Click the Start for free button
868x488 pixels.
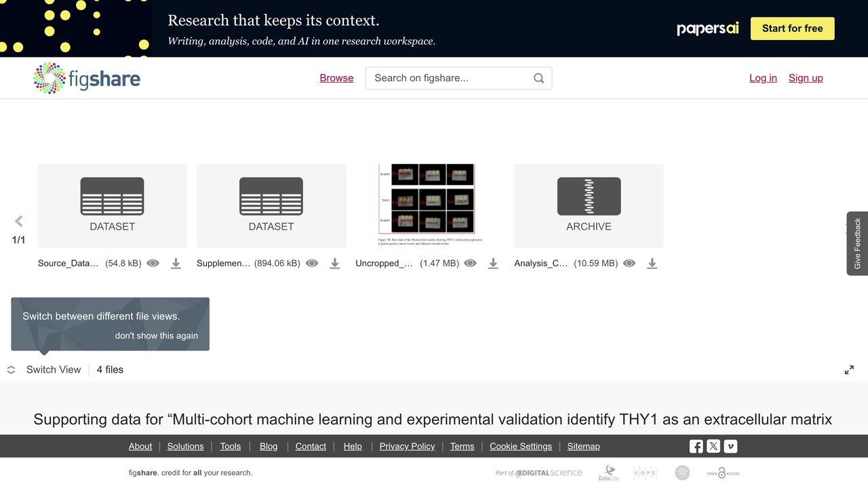[793, 28]
